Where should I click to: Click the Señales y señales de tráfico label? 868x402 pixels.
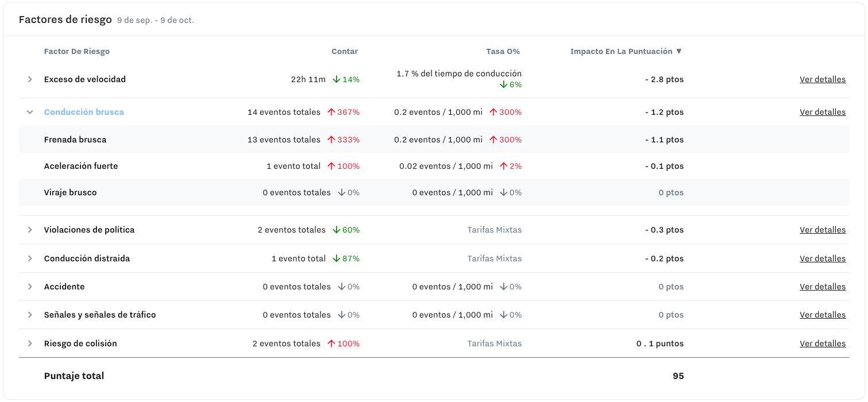100,315
